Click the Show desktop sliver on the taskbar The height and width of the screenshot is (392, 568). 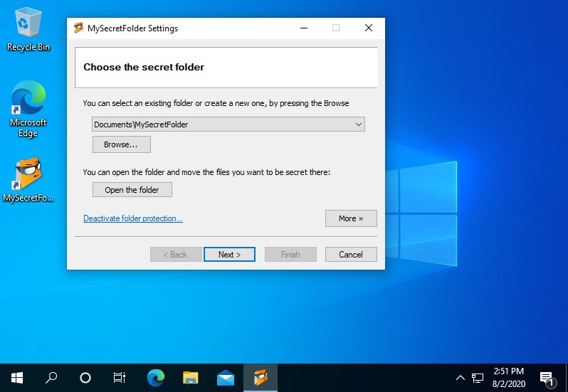point(566,378)
